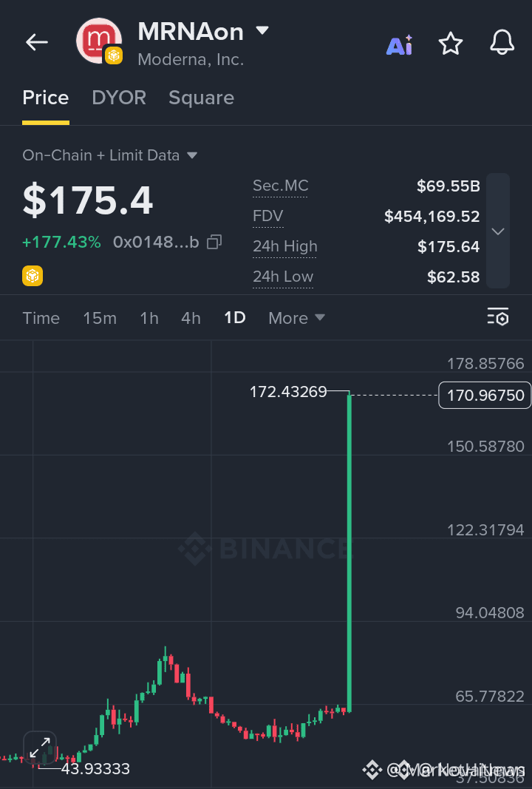The width and height of the screenshot is (532, 789).
Task: Open the More timeframes dropdown
Action: (x=297, y=318)
